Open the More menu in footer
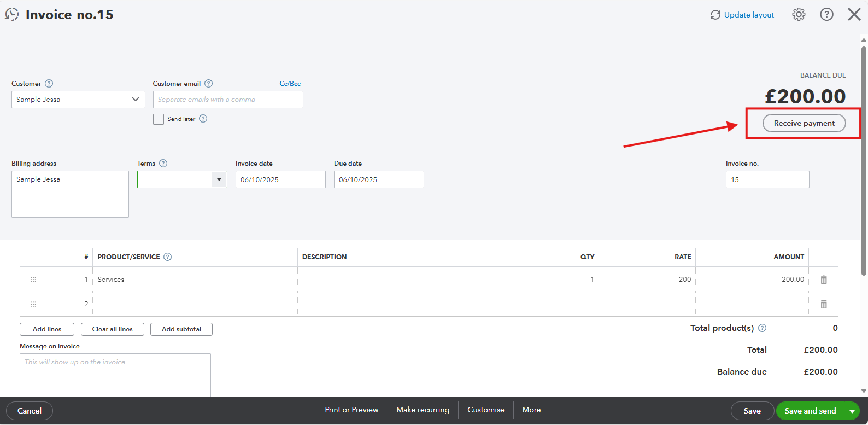Viewport: 868px width, 425px height. point(531,410)
